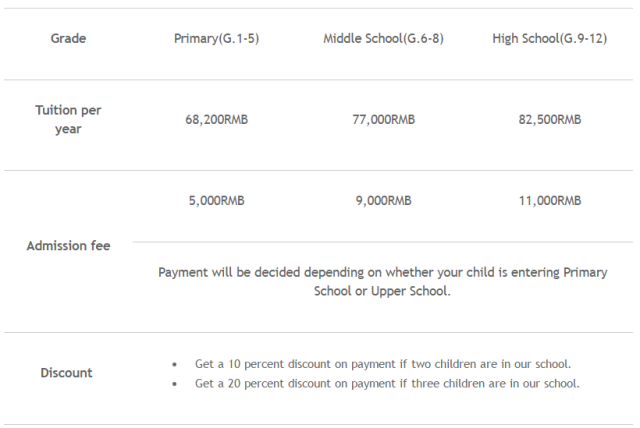Select the High School(G.9-12) column header

tap(549, 38)
